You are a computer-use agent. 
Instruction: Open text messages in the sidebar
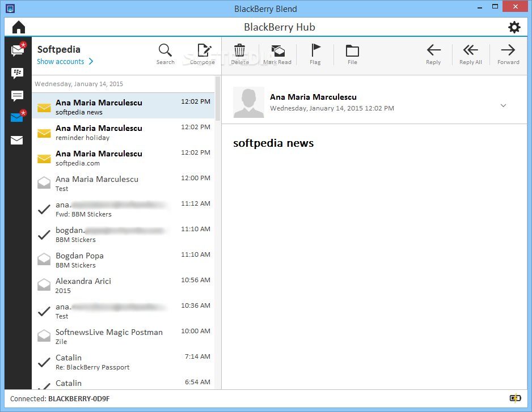(17, 96)
